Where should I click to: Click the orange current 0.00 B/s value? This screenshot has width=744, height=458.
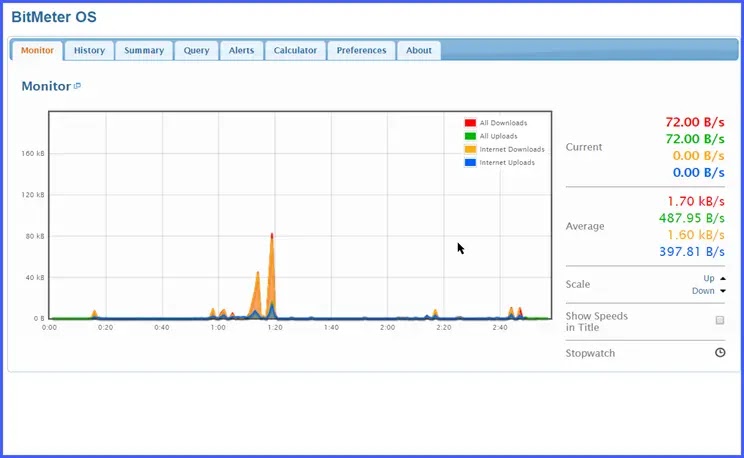click(698, 156)
